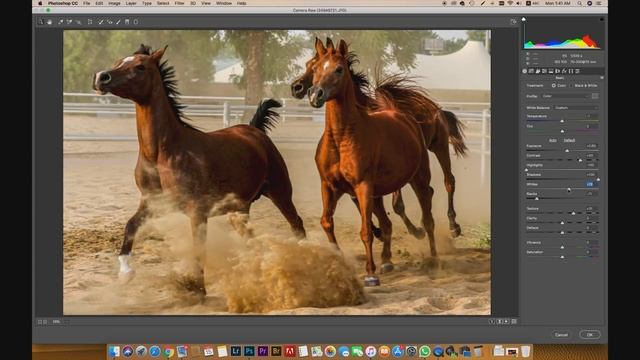Open the Lens Corrections panel tab icon
640x360 pixels.
click(558, 71)
